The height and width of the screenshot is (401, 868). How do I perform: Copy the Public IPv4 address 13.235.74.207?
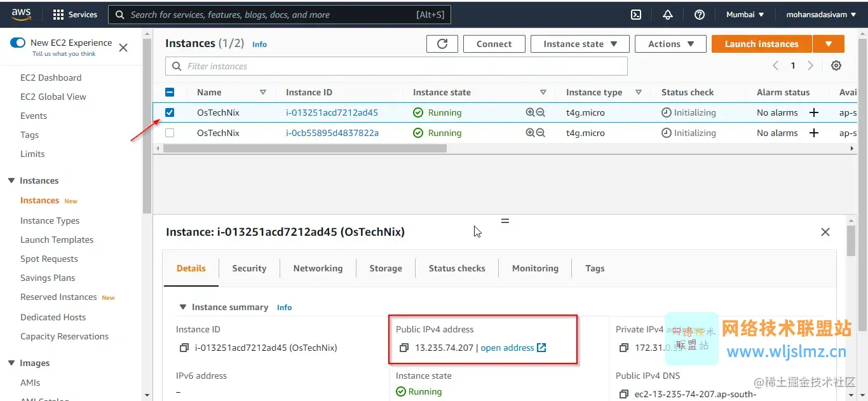pyautogui.click(x=403, y=348)
